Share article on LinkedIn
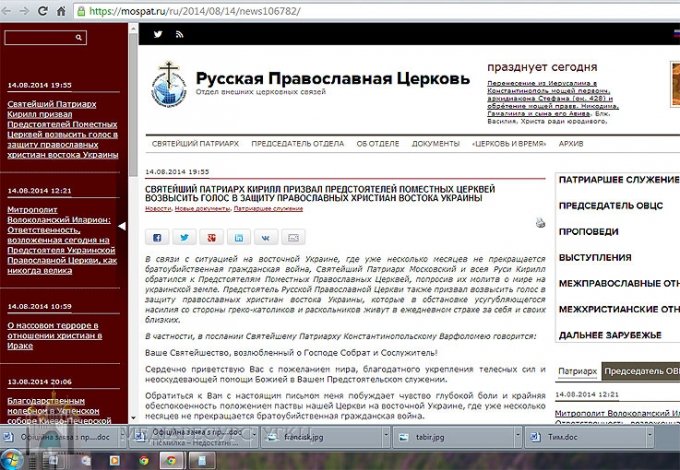The width and height of the screenshot is (680, 470). click(x=239, y=237)
